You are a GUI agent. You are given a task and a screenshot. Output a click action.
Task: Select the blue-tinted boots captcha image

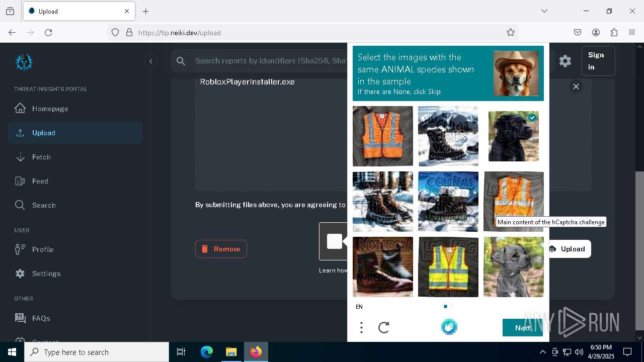tap(448, 201)
